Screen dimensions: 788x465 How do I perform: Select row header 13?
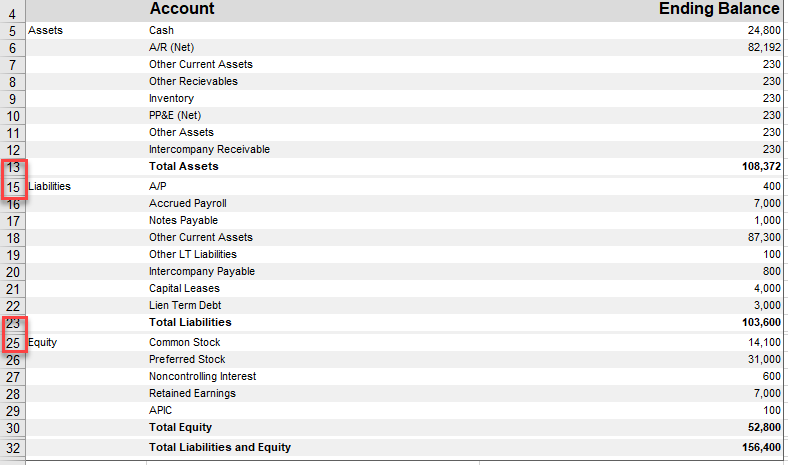pos(13,167)
